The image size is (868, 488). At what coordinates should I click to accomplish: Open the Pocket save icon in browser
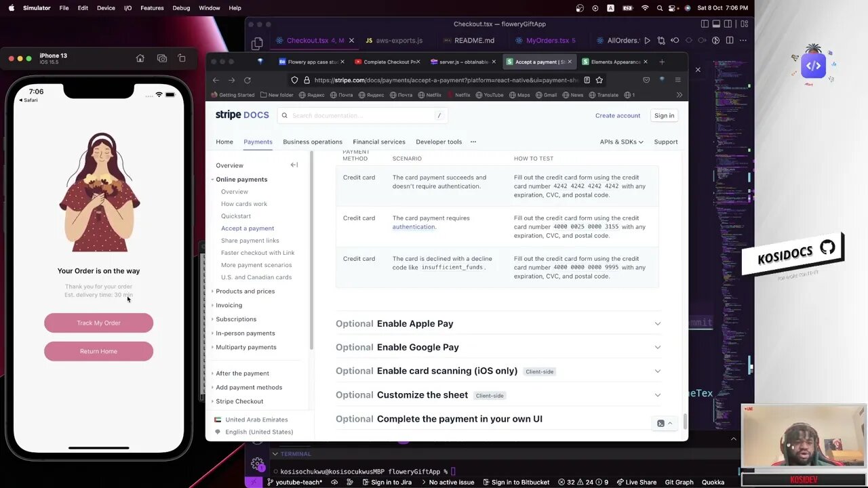(646, 80)
